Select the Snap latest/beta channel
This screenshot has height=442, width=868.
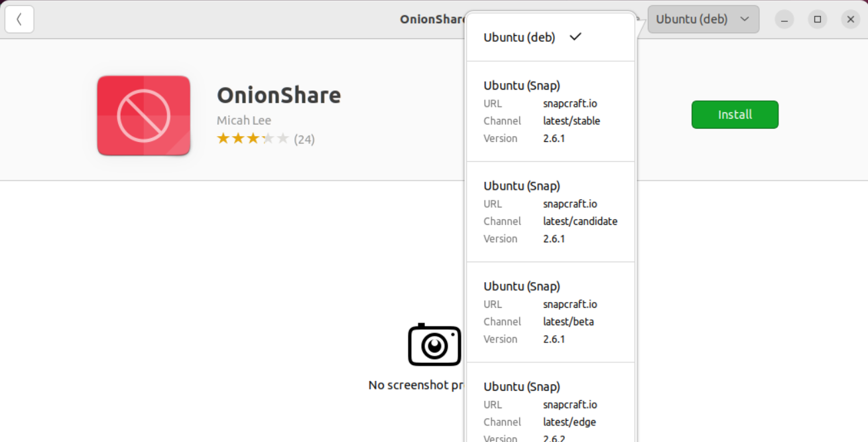click(x=550, y=312)
